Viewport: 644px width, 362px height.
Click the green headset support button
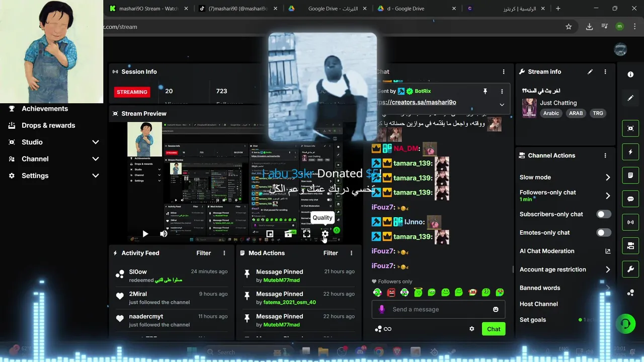click(x=626, y=323)
